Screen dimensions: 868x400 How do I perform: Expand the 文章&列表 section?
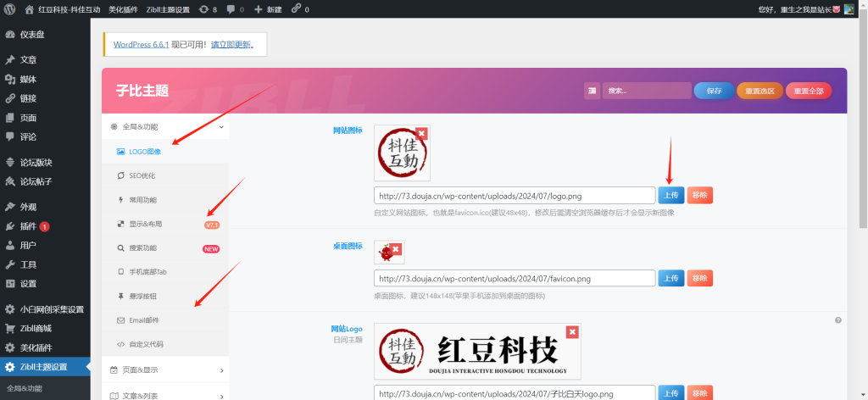[x=165, y=396]
